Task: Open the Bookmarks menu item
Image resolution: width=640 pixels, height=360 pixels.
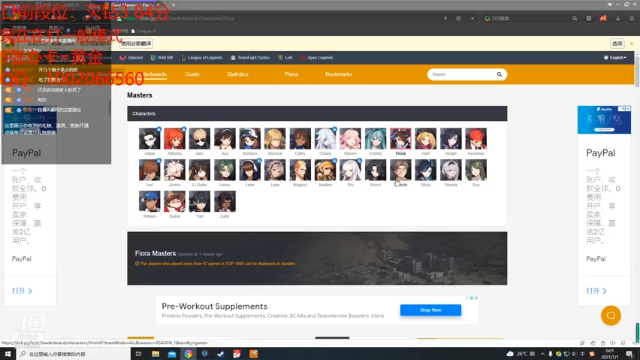Action: [x=338, y=74]
